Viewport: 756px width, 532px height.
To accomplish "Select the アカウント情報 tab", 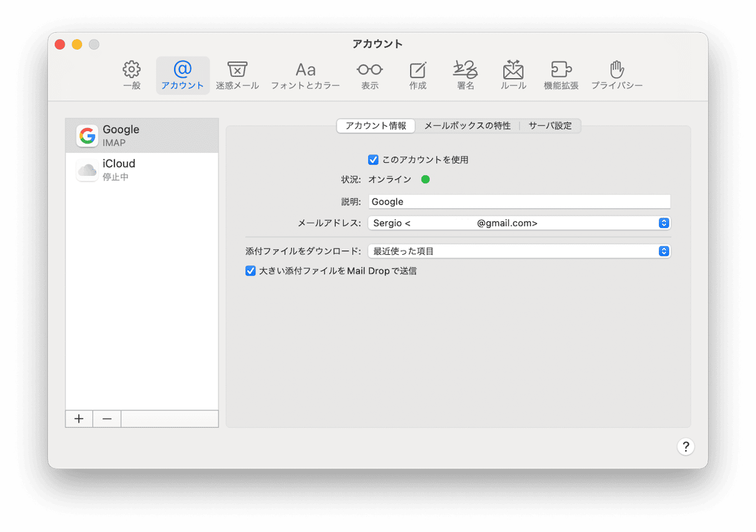I will [376, 126].
